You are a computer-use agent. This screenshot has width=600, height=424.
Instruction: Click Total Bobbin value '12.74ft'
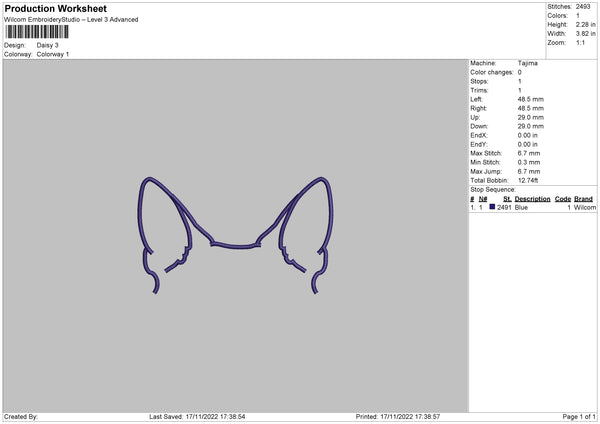[x=528, y=180]
